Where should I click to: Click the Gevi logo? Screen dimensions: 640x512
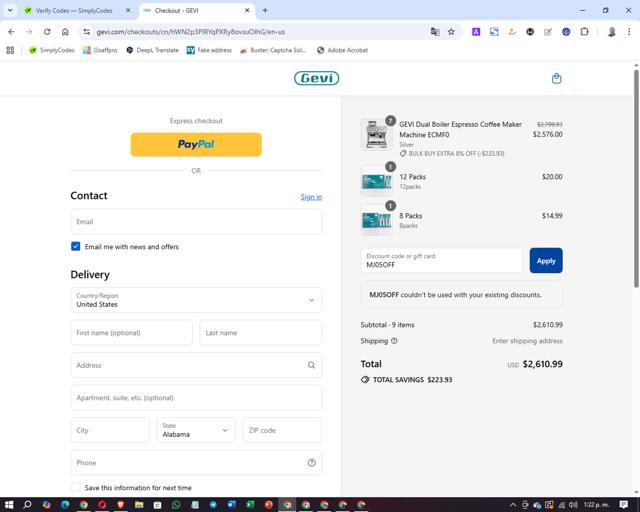[316, 78]
